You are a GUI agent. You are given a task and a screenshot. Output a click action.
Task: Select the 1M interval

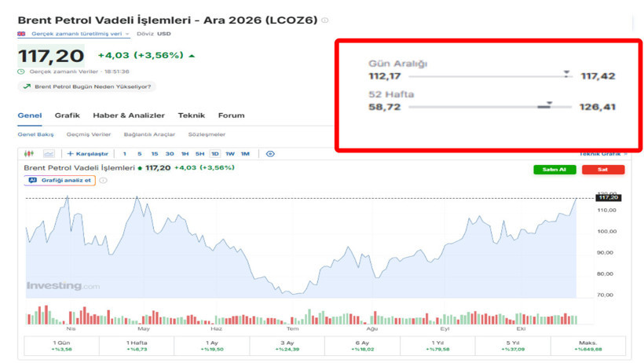245,154
